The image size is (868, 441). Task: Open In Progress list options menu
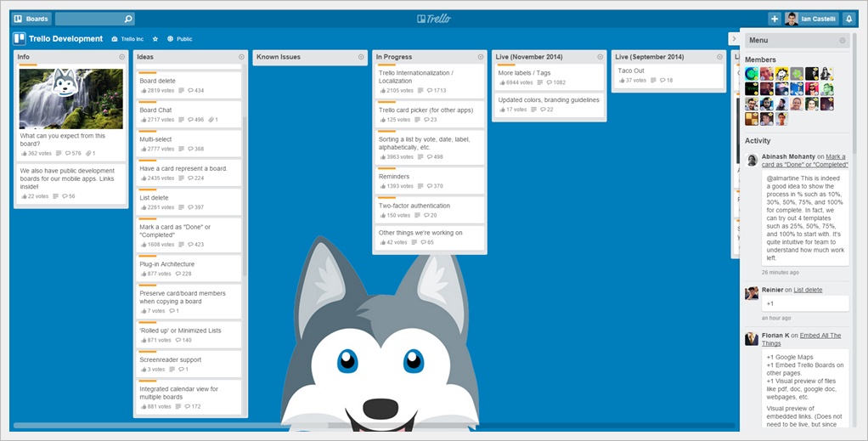[x=481, y=57]
